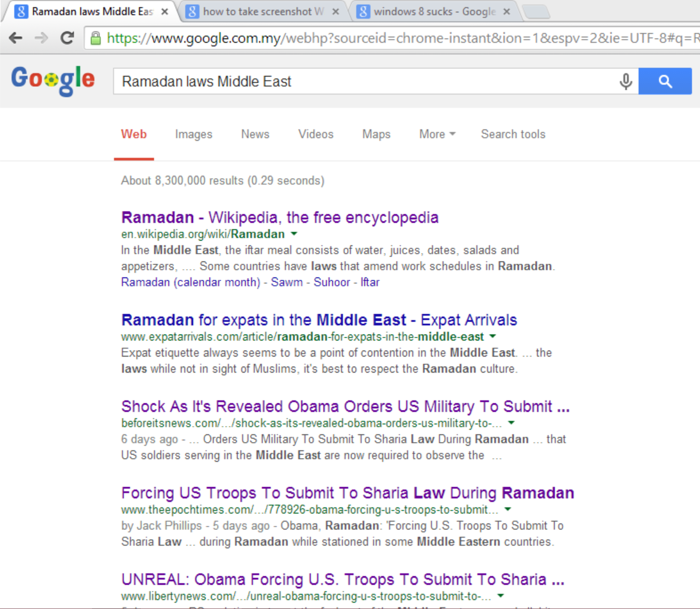Click the browser forward arrow
Image resolution: width=700 pixels, height=609 pixels.
pos(41,38)
